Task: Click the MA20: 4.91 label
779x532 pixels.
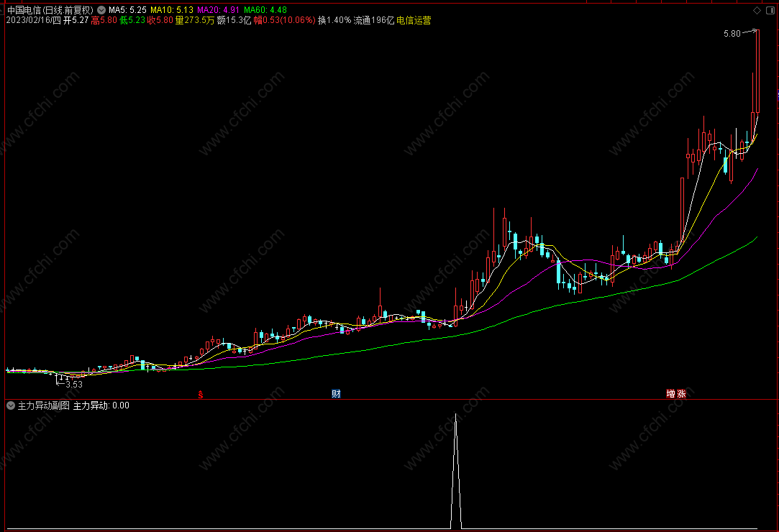Action: [x=219, y=10]
